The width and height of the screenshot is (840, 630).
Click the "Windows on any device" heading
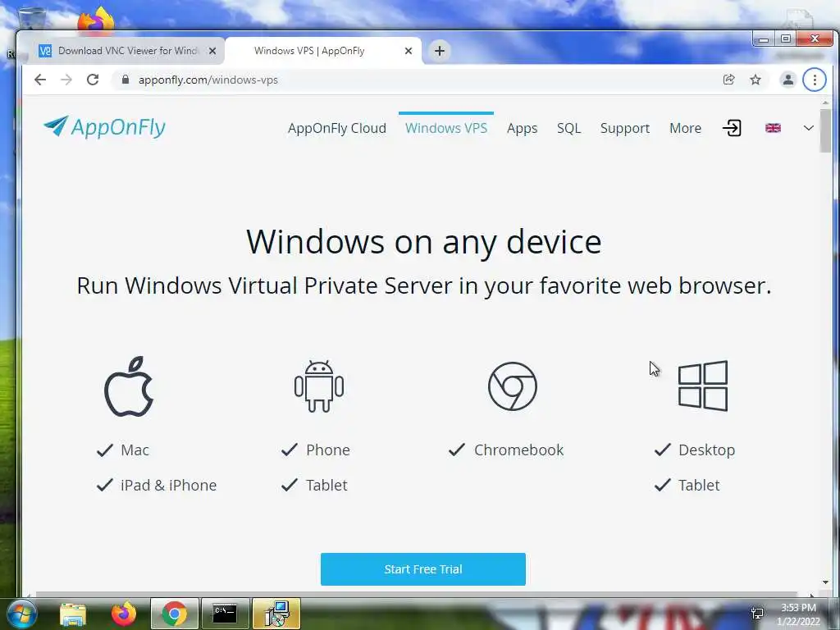click(424, 242)
